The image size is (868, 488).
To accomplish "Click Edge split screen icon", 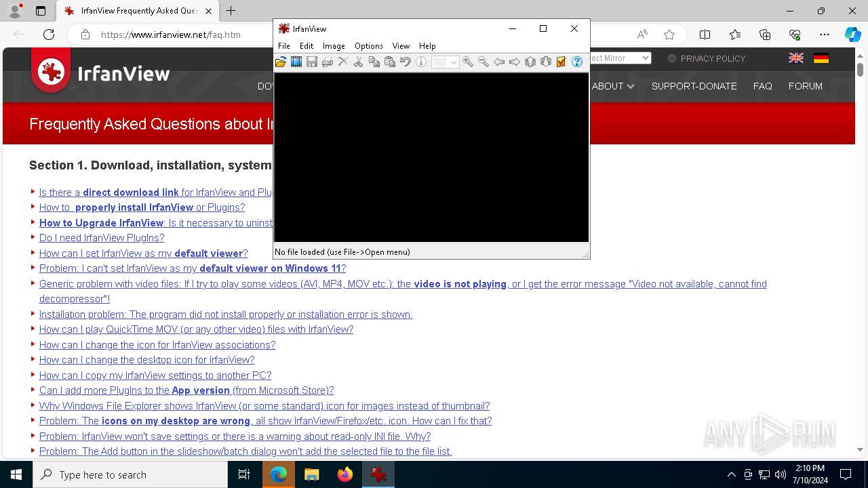I will point(705,35).
